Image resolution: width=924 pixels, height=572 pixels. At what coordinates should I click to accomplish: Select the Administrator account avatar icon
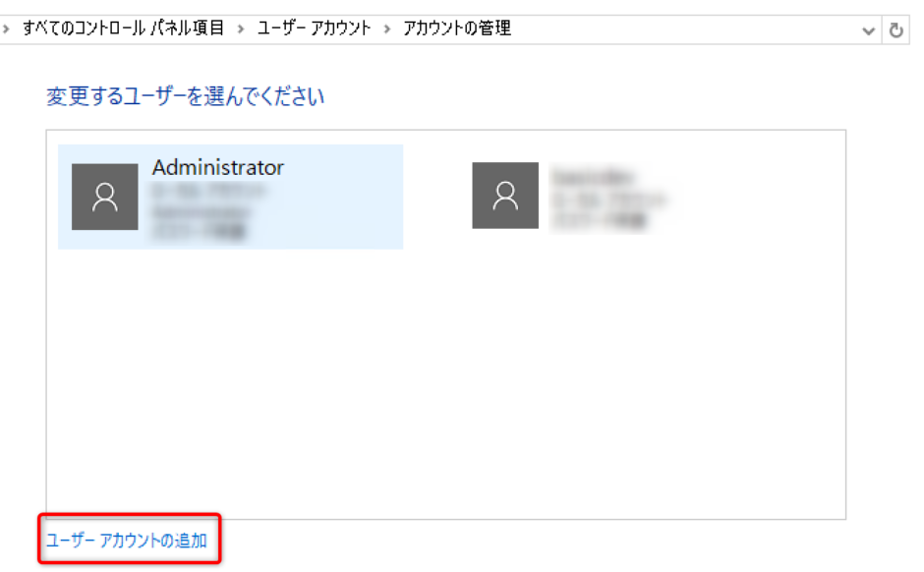click(x=105, y=198)
